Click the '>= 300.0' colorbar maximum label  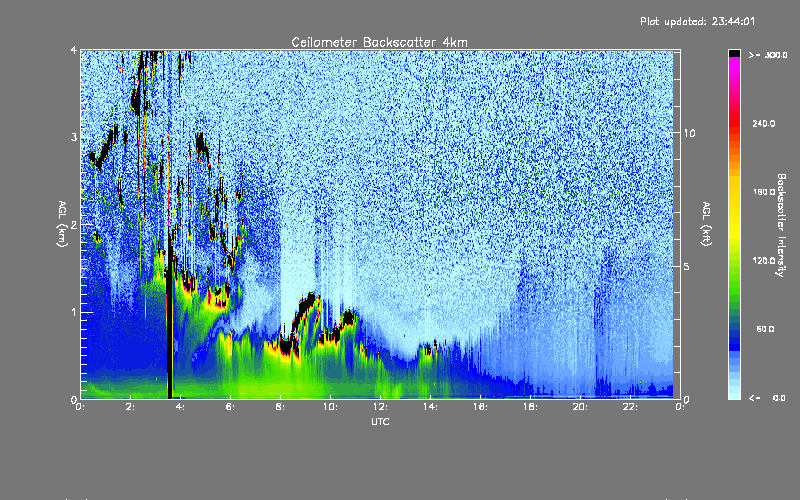point(768,55)
